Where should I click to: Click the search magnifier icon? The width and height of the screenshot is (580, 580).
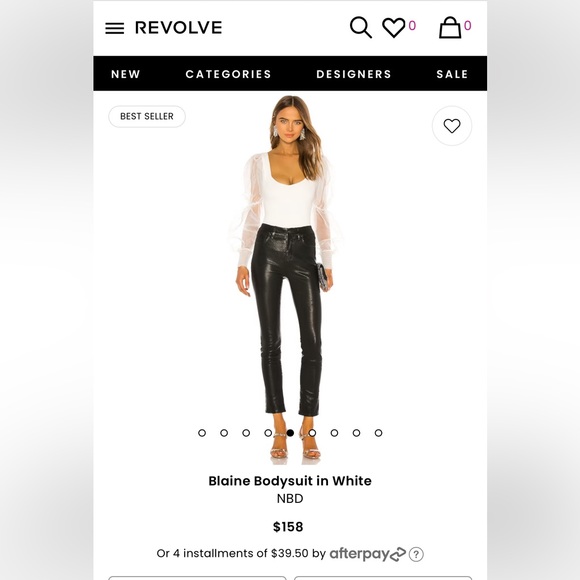(361, 27)
